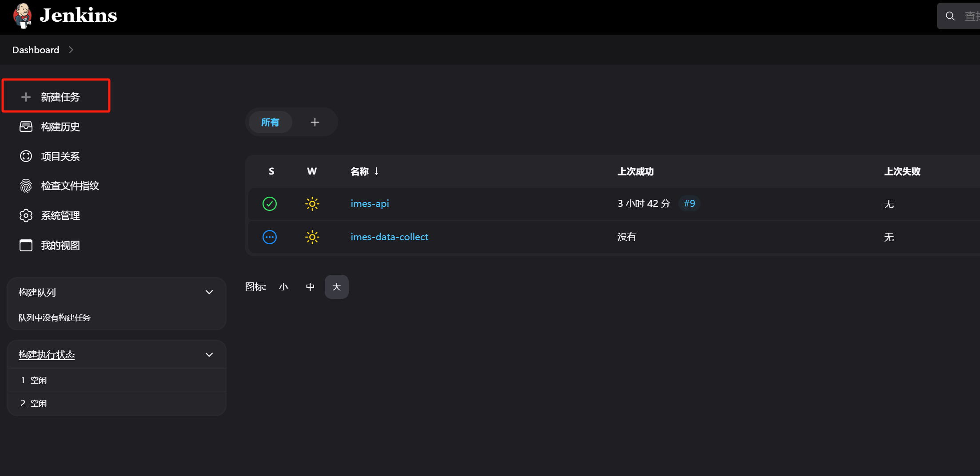The image size is (980, 476).
Task: Click the Jenkins butler logo
Action: coord(22,16)
